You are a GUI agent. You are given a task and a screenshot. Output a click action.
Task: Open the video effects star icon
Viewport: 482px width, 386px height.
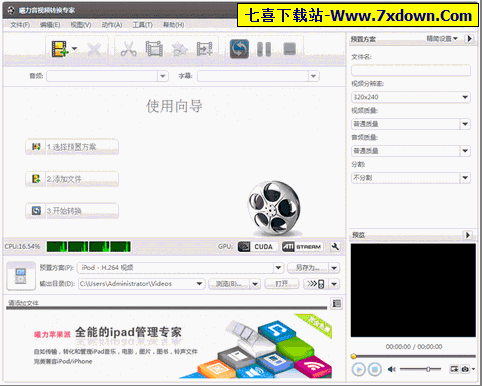pyautogui.click(x=180, y=49)
